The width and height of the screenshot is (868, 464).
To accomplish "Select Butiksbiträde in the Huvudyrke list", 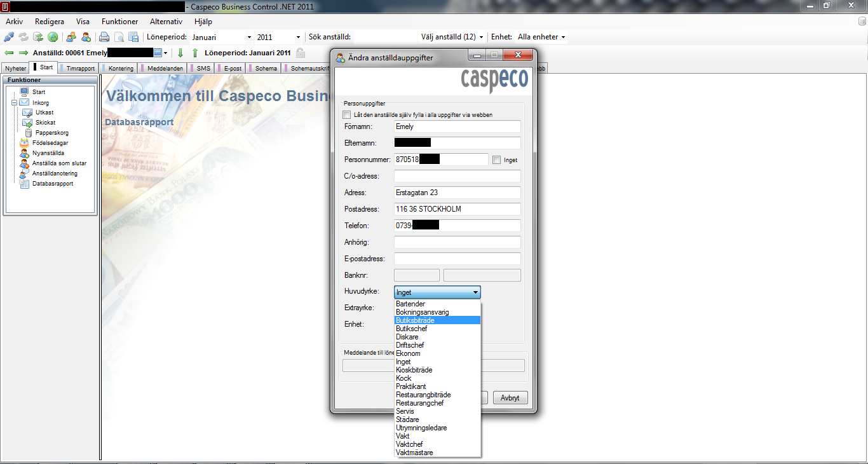I will pyautogui.click(x=438, y=320).
